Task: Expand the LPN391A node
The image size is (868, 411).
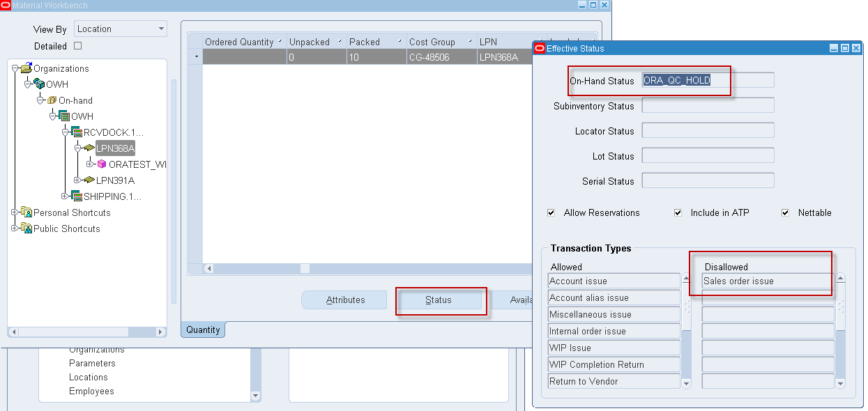Action: [77, 180]
